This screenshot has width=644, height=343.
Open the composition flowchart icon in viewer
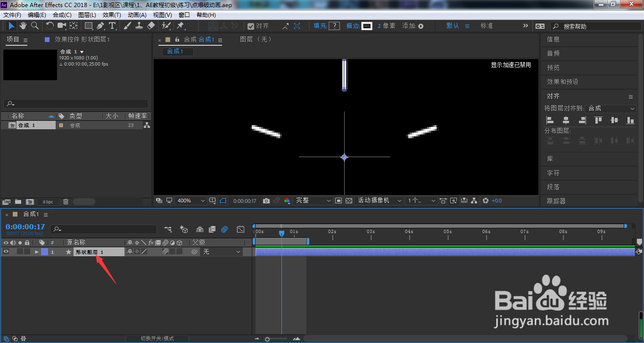click(474, 201)
